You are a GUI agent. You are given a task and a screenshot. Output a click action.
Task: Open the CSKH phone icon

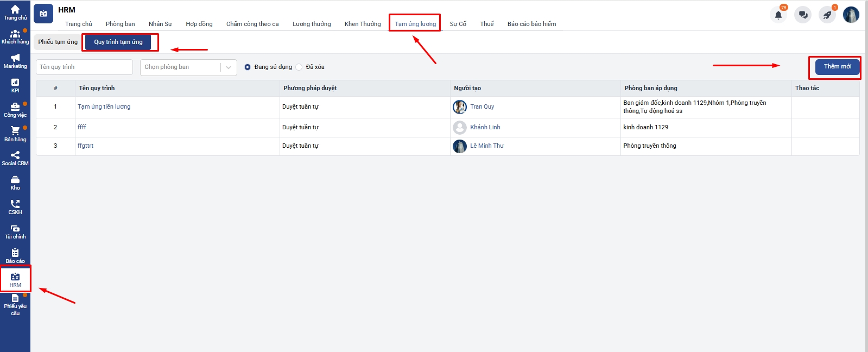point(15,204)
